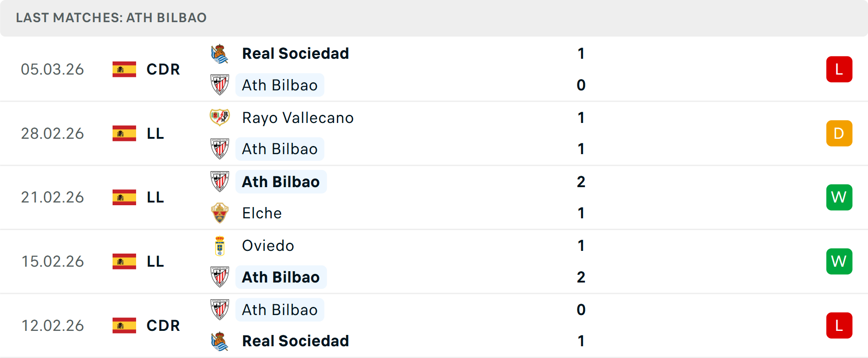The image size is (868, 358).
Task: Click the Ath Bilbao crest beside Elche
Action: pos(220,181)
